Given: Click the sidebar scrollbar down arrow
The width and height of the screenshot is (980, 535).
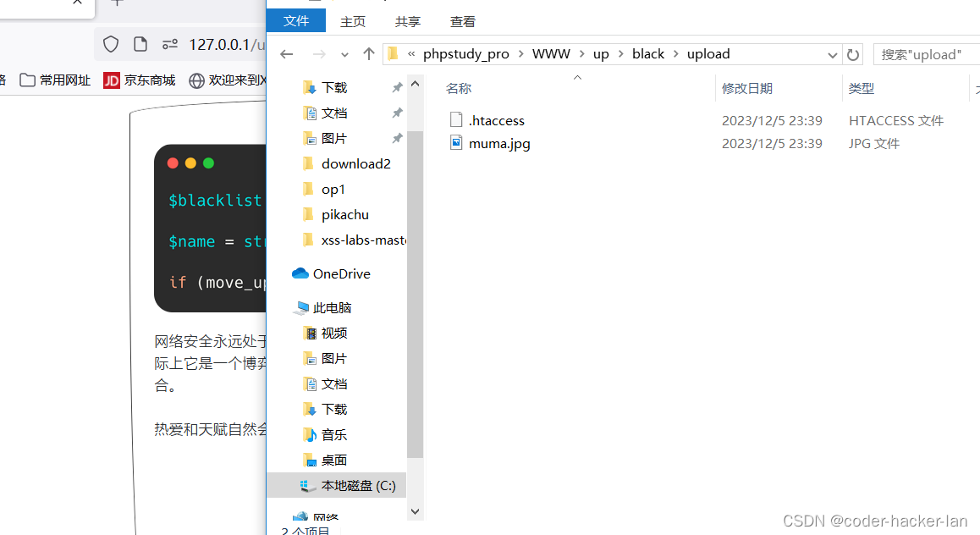Looking at the screenshot, I should tap(415, 511).
